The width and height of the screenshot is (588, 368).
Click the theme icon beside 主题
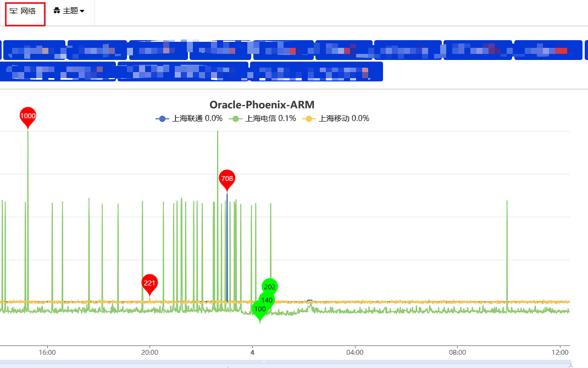point(57,11)
